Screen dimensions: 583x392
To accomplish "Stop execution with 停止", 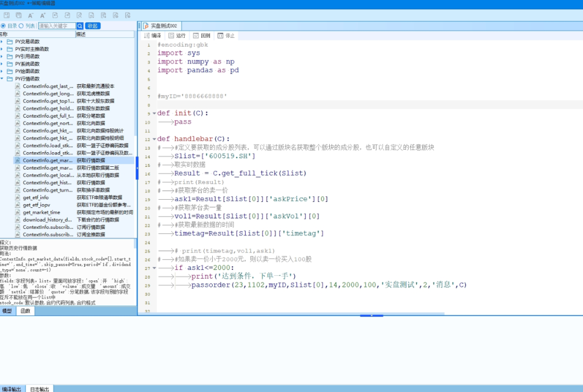I will pos(226,36).
